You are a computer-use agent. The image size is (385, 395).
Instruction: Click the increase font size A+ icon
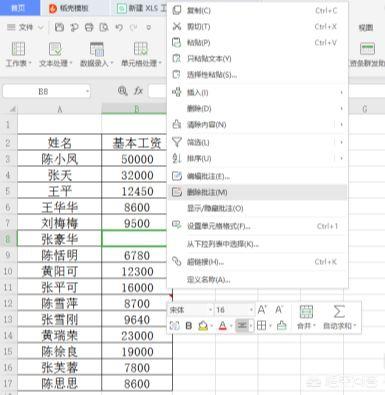(262, 310)
